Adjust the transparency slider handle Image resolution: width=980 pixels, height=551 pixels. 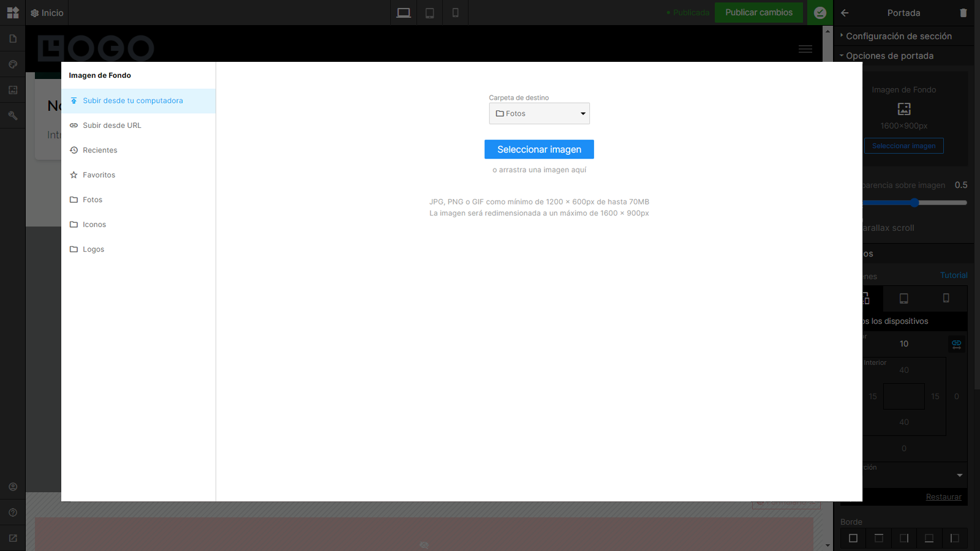tap(914, 203)
